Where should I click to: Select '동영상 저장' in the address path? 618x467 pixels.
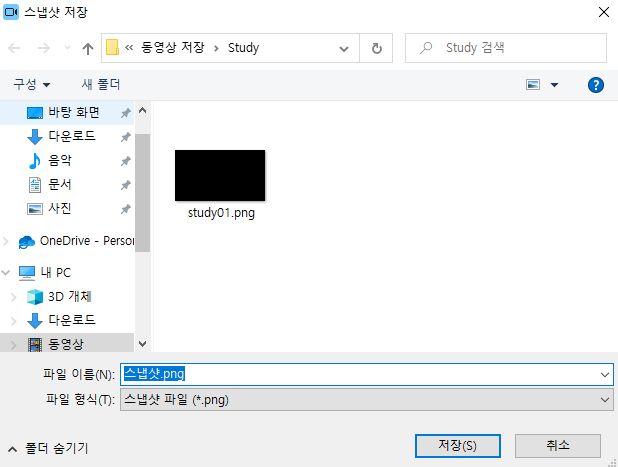[x=173, y=48]
